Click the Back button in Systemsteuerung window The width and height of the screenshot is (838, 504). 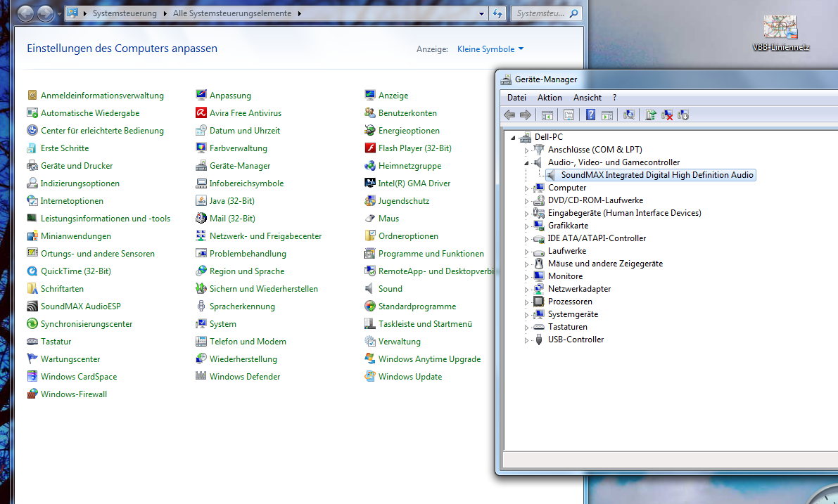point(25,13)
